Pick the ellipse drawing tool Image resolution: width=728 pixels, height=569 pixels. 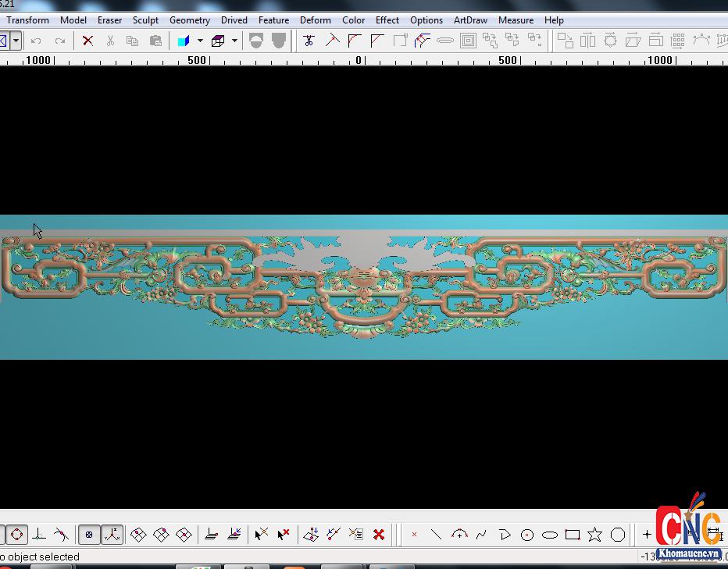click(x=550, y=535)
